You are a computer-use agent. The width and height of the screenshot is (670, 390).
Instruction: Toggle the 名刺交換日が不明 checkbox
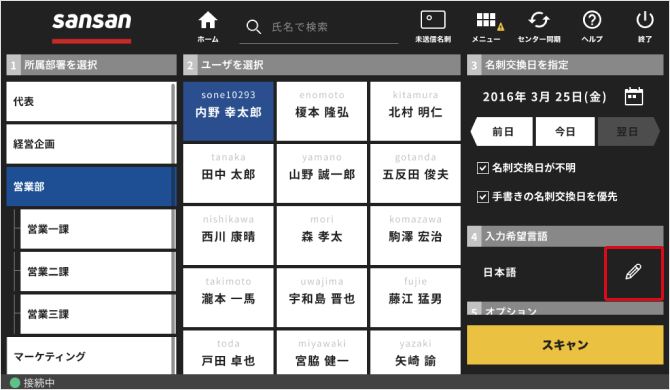(482, 168)
